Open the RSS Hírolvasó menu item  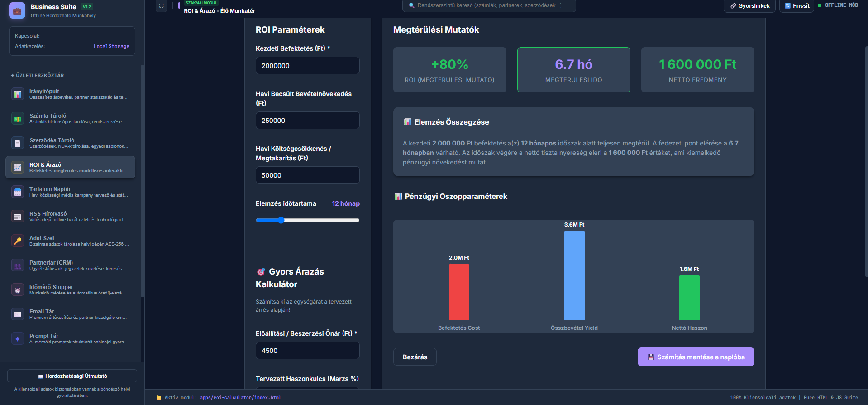[x=70, y=216]
